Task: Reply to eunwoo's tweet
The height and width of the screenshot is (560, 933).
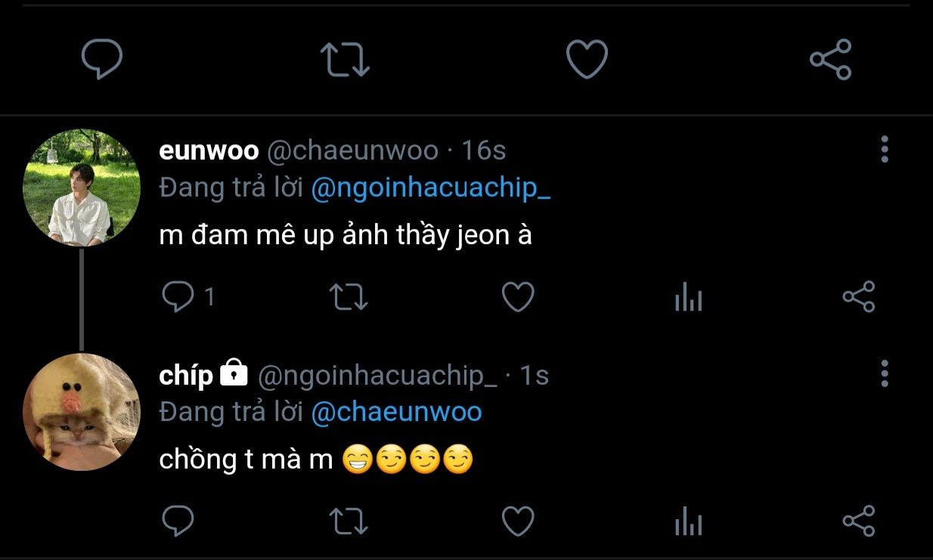Action: pos(178,297)
